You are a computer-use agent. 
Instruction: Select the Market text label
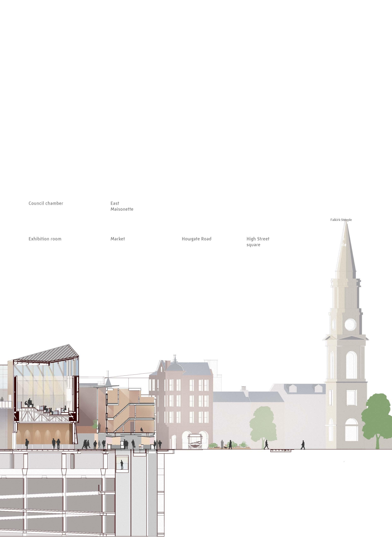(118, 239)
